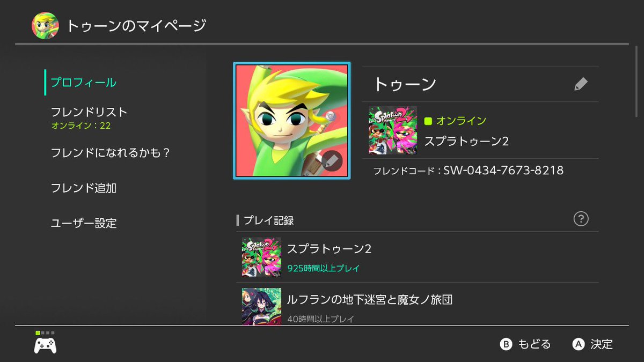Click the A button icon for 決定

click(x=578, y=344)
